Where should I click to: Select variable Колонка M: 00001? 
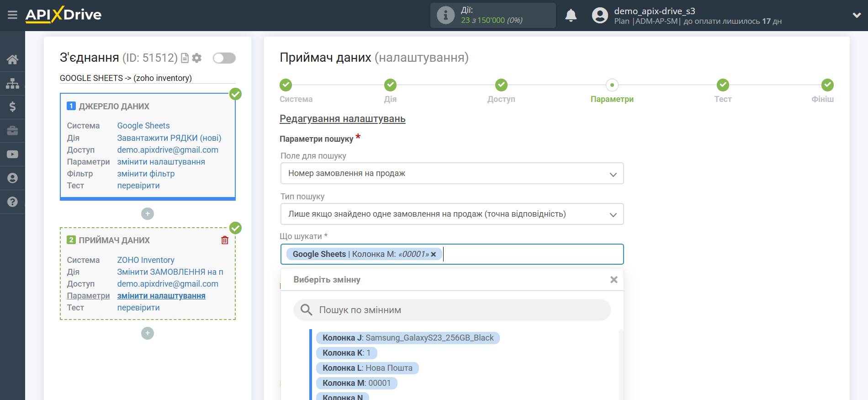[x=356, y=383]
